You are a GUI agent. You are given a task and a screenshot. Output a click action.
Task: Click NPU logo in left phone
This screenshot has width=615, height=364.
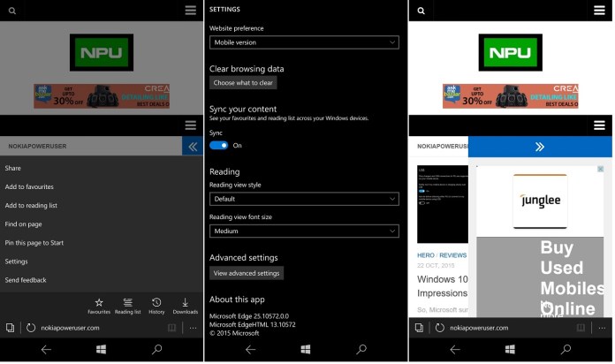coord(102,52)
